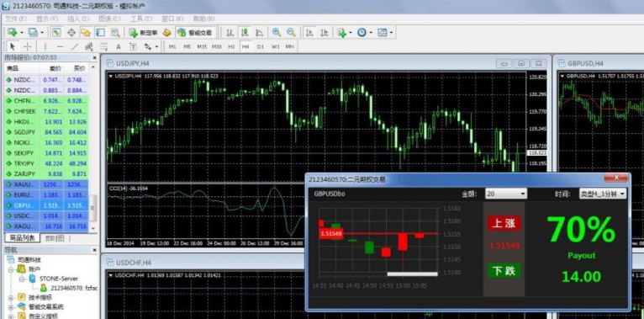Select the text label A tool
The width and height of the screenshot is (644, 319).
point(119,46)
